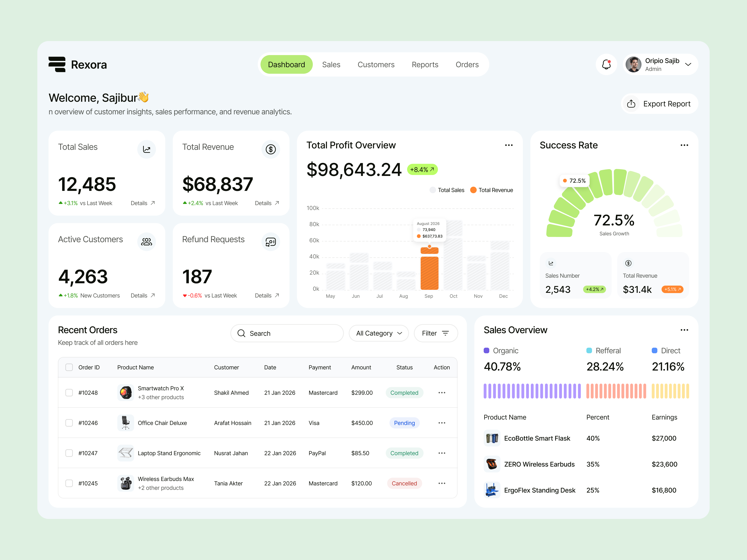The width and height of the screenshot is (747, 560).
Task: Click the dollar icon on Total Revenue card
Action: [x=271, y=149]
